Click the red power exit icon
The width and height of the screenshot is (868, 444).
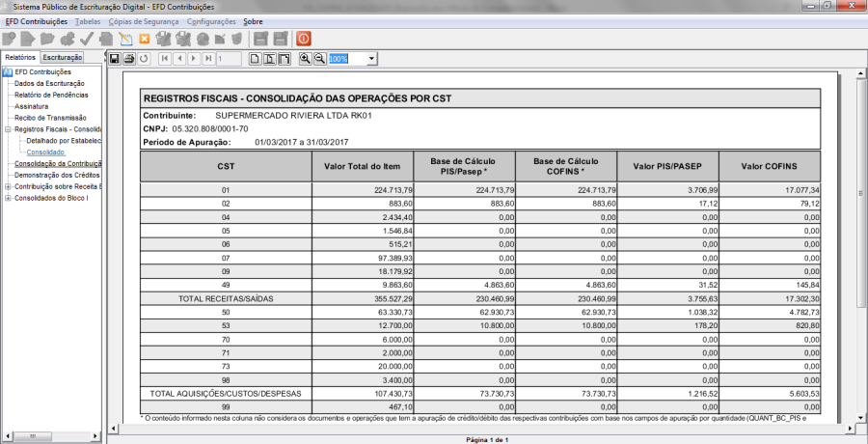click(x=304, y=39)
